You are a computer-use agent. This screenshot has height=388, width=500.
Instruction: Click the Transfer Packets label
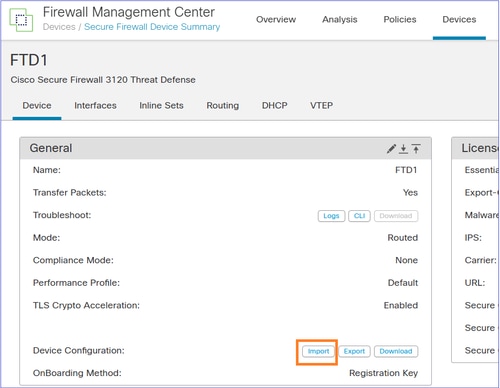(x=69, y=193)
